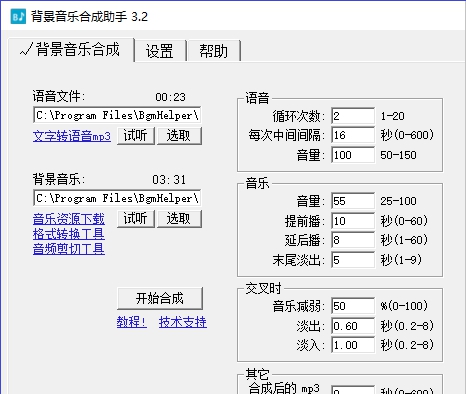Open the 技术支持 link
Viewport: 466px width, 394px height.
(x=183, y=322)
